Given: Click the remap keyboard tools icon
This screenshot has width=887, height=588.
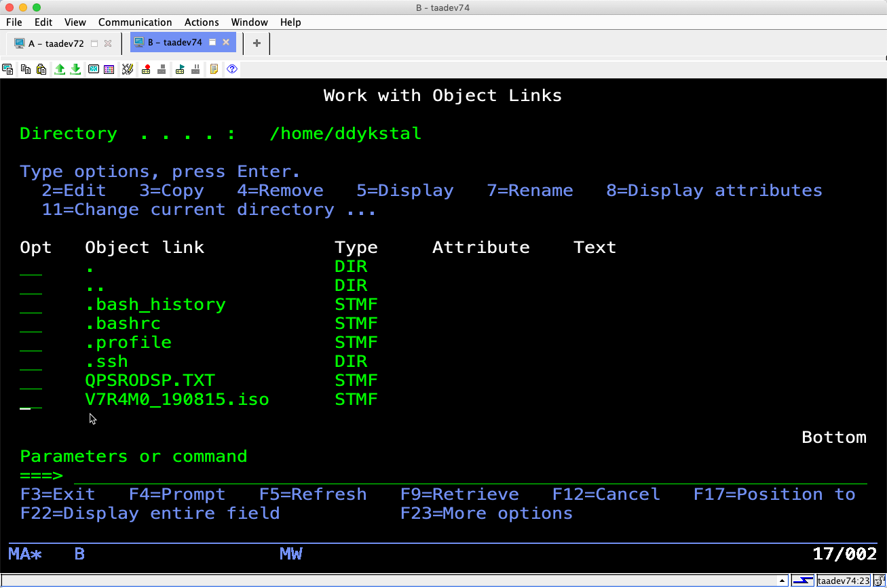Looking at the screenshot, I should pos(128,69).
